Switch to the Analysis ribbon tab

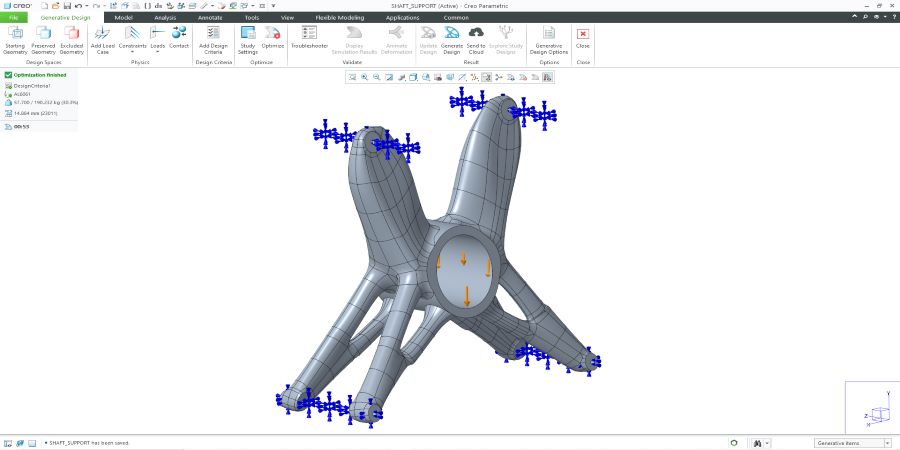coord(165,17)
